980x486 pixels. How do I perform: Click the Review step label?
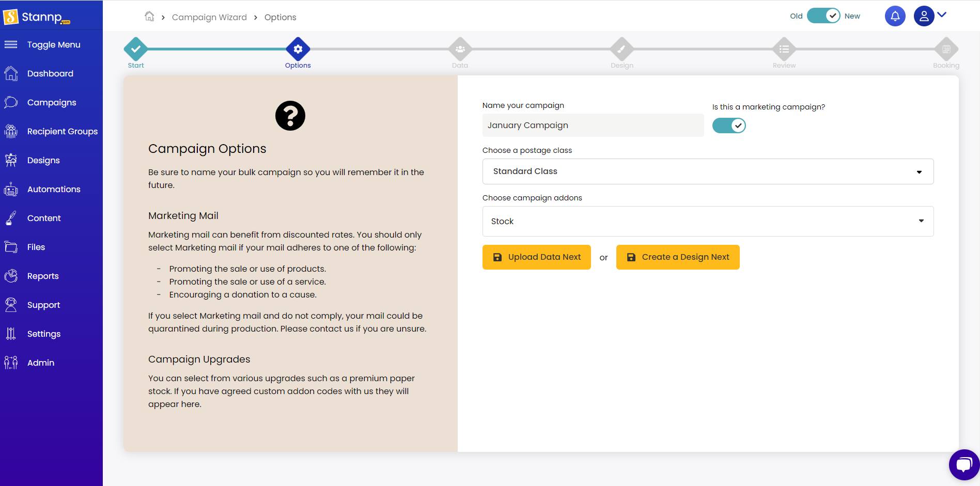pos(784,66)
